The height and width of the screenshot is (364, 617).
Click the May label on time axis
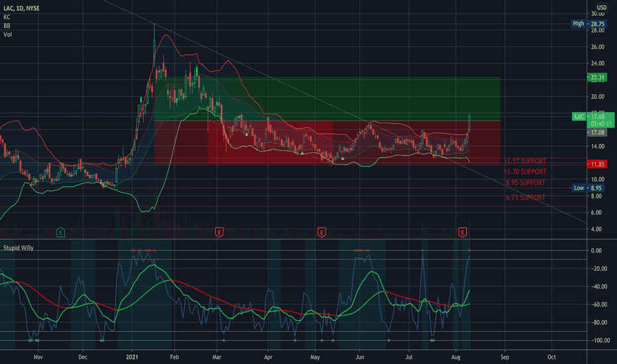315,357
